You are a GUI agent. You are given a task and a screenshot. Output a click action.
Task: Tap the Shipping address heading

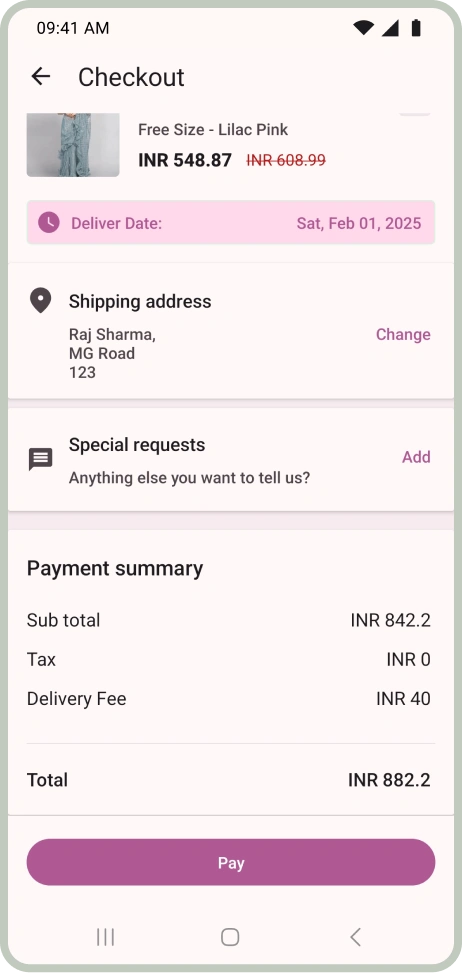[140, 302]
